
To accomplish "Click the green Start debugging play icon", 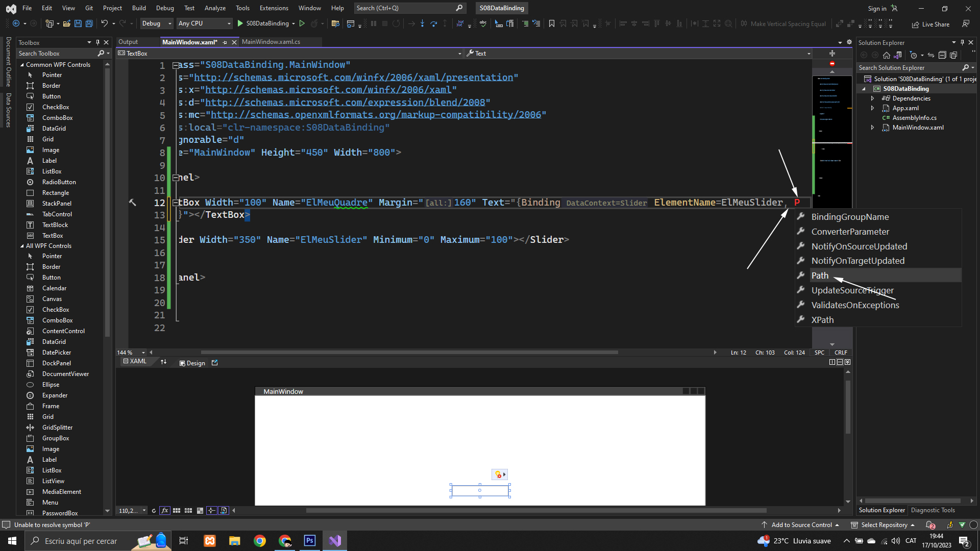I will [240, 23].
